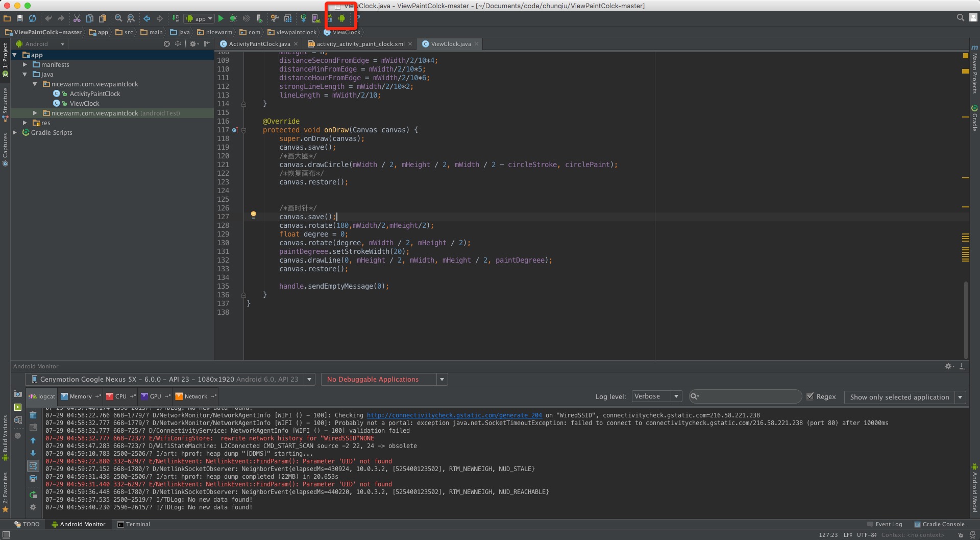Toggle soft wraps in logcat
Image resolution: width=980 pixels, height=540 pixels.
click(x=33, y=466)
